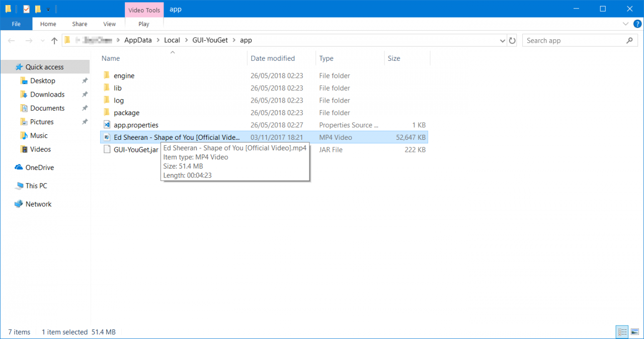Select the package folder icon
644x339 pixels.
coord(107,113)
